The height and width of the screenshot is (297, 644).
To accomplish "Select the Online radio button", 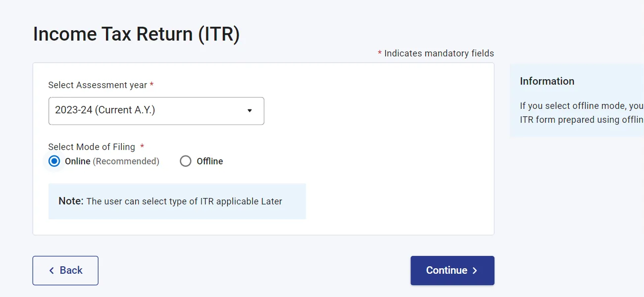I will click(54, 161).
